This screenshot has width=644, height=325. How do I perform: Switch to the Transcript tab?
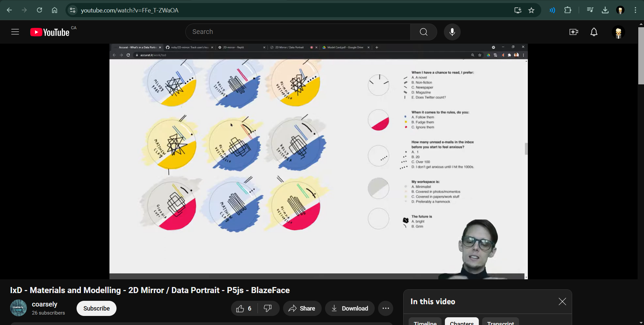(x=500, y=322)
